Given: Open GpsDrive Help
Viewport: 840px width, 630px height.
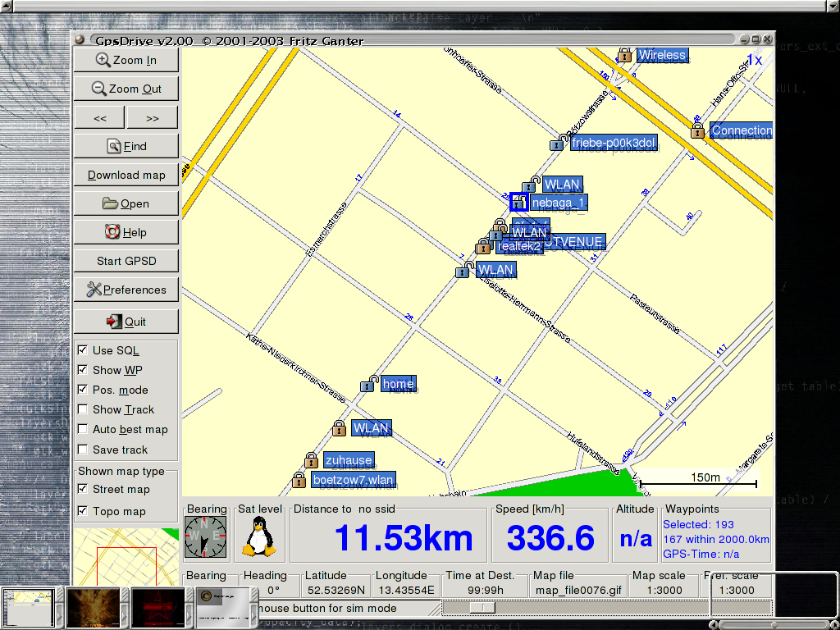Looking at the screenshot, I should [x=126, y=232].
